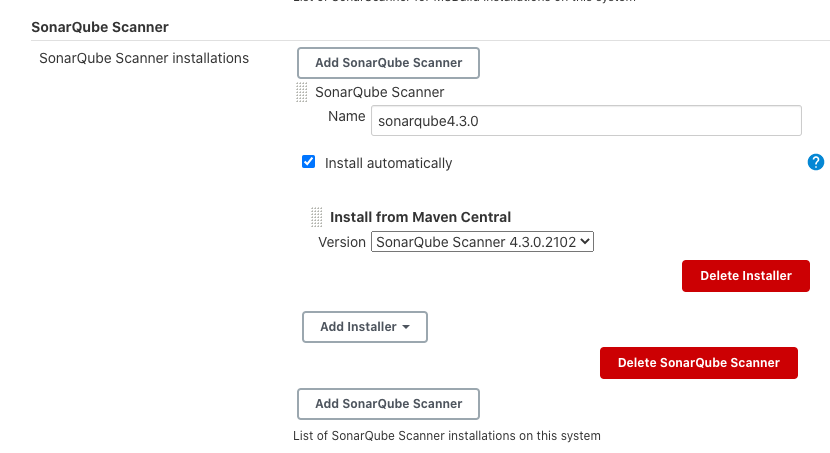Click the chevron arrow of the Version select

[585, 241]
